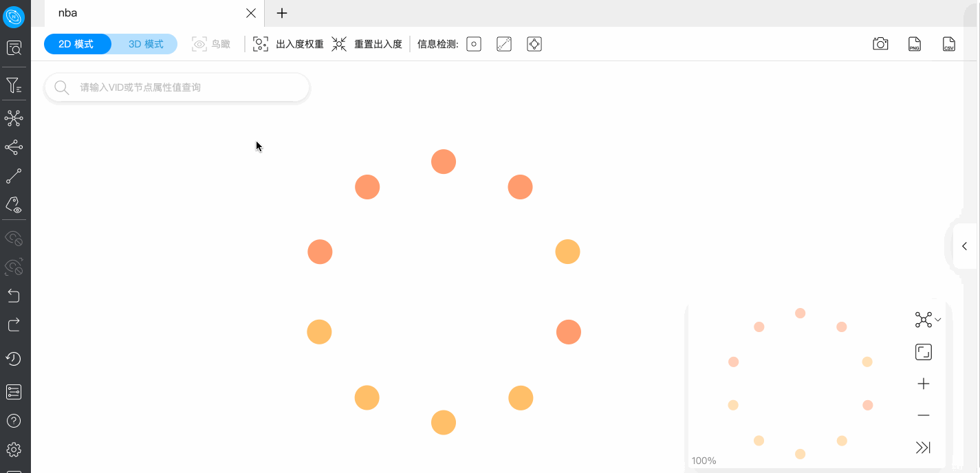Select the filter tool in the sidebar
The height and width of the screenshot is (473, 980).
(x=14, y=84)
